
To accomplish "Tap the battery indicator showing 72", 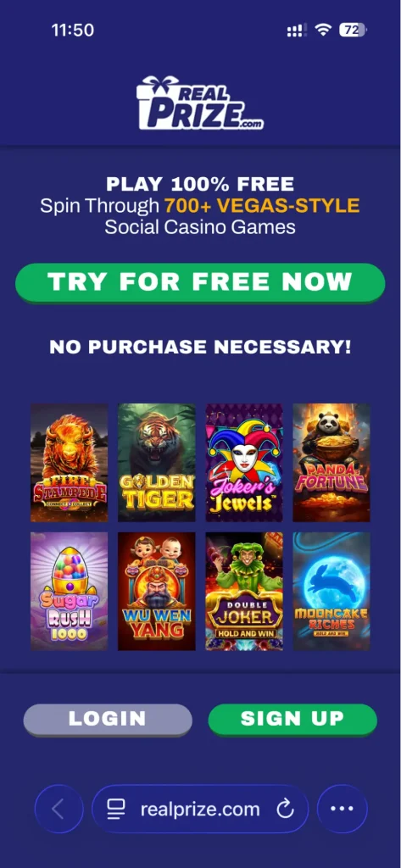I will [x=353, y=30].
